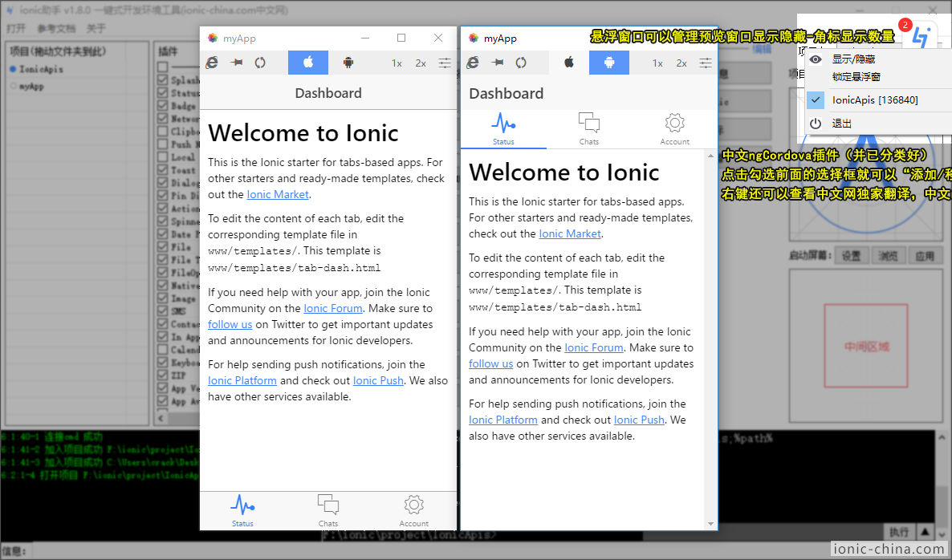Set right preview scale to 1x

click(657, 63)
